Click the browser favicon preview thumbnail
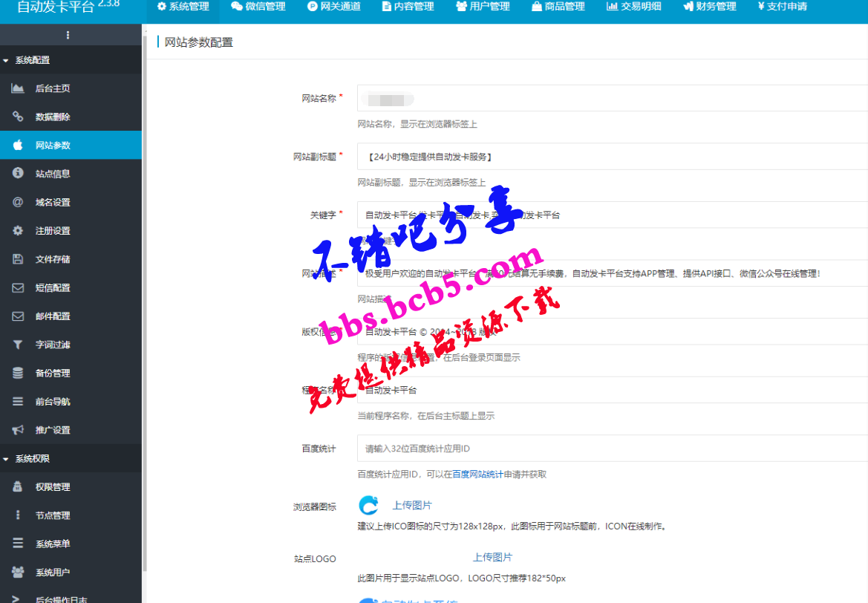Viewport: 868px width, 603px height. [369, 505]
